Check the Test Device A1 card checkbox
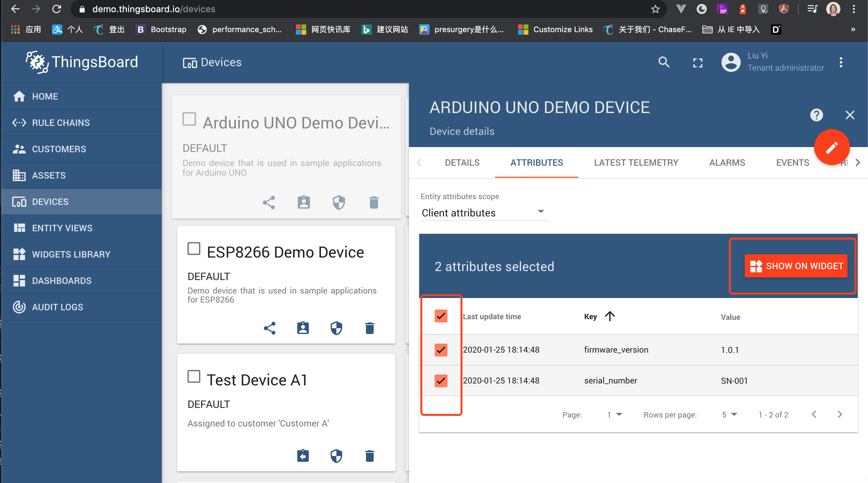This screenshot has width=868, height=483. pos(194,376)
